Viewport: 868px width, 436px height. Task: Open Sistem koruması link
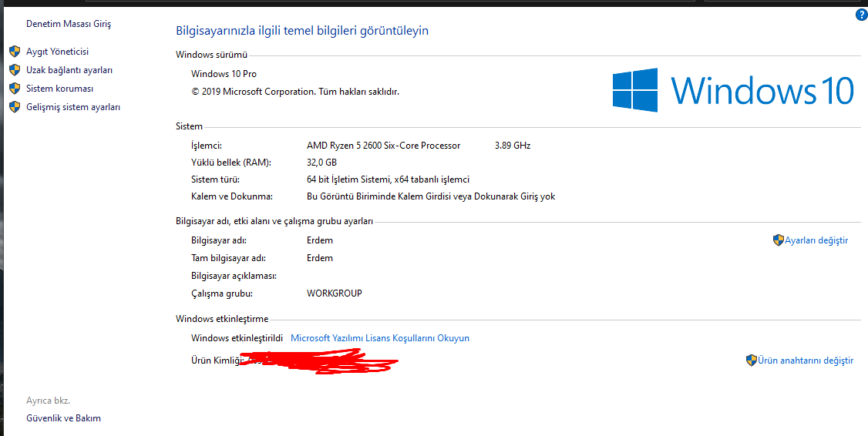tap(60, 89)
